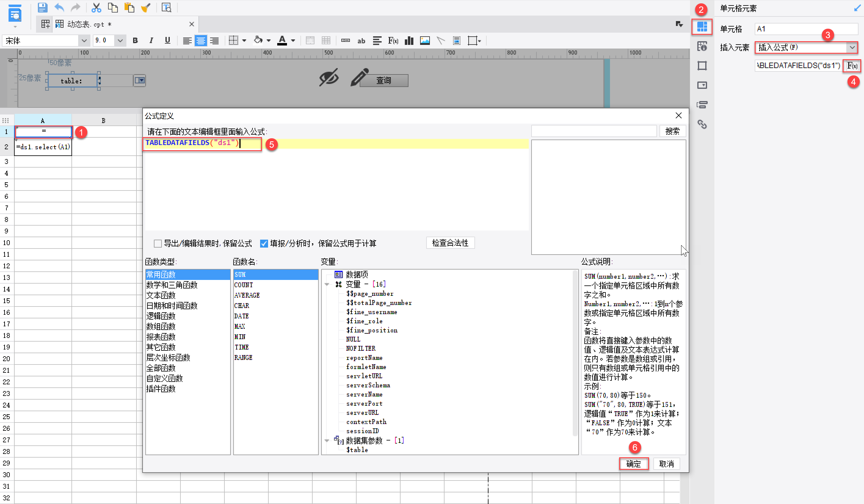Toggle Bold formatting button
Screen dimensions: 864x504
pyautogui.click(x=135, y=41)
